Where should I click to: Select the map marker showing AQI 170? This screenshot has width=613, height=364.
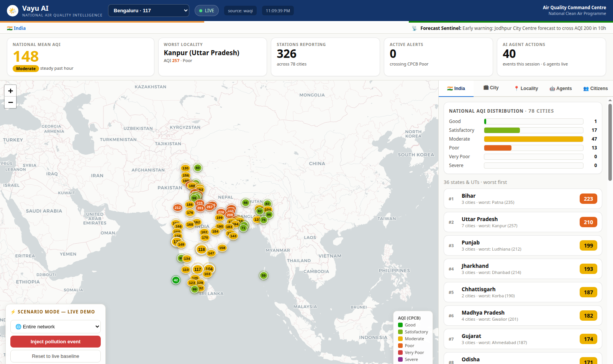(205, 238)
